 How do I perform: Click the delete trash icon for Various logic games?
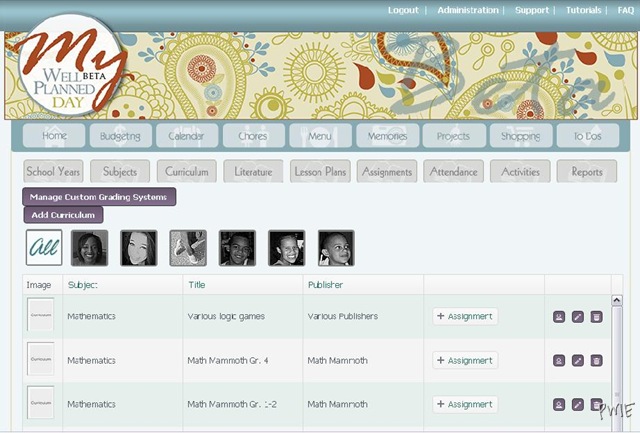point(596,317)
